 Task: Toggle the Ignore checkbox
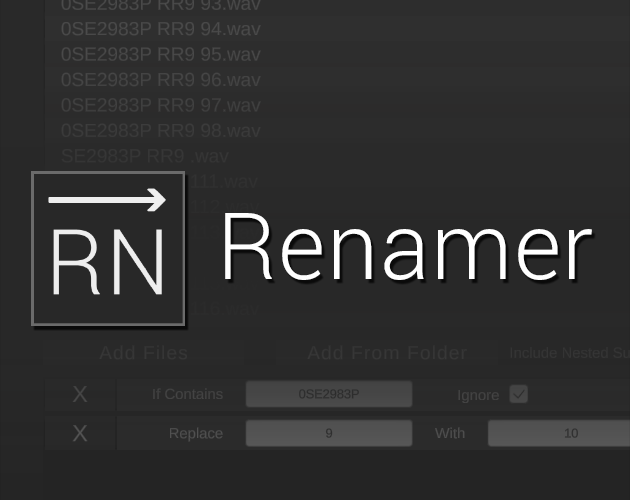(x=518, y=394)
